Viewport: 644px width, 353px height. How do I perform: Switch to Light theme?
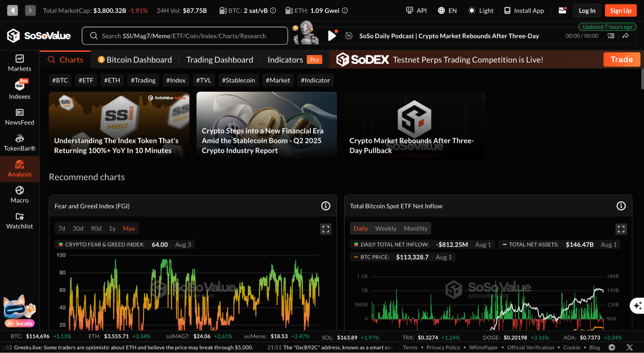click(x=481, y=10)
